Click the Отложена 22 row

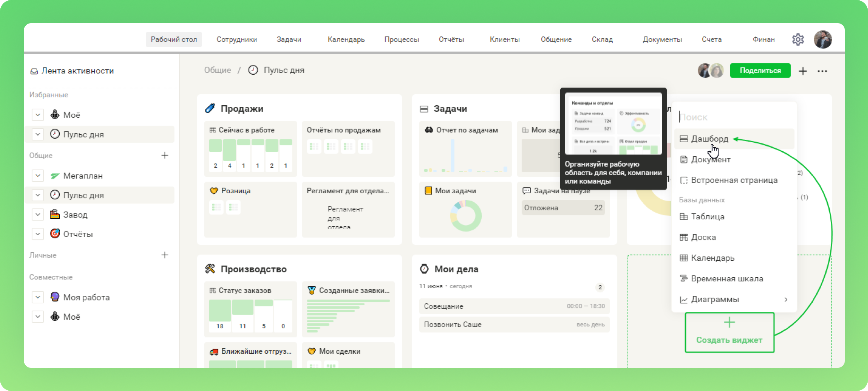pyautogui.click(x=563, y=208)
